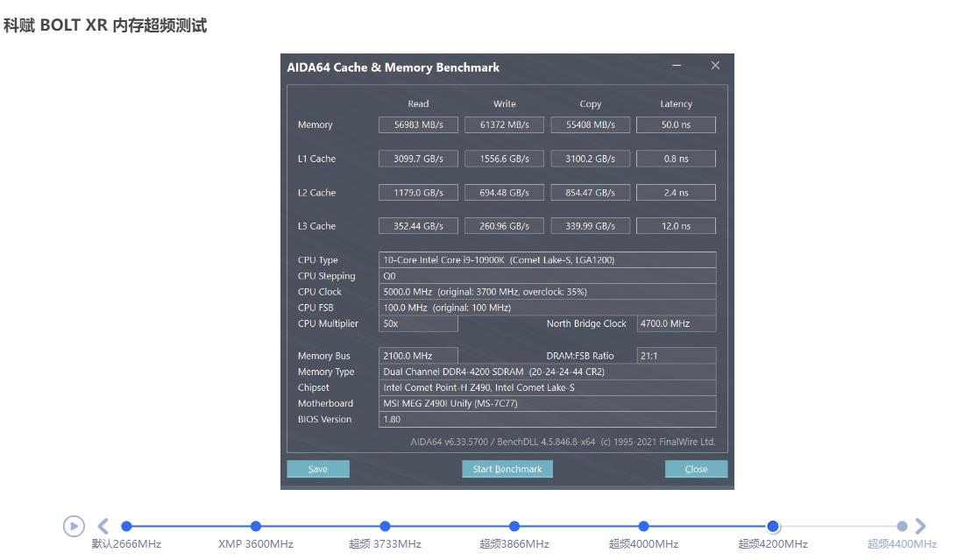Click the Latency column header

pyautogui.click(x=676, y=103)
